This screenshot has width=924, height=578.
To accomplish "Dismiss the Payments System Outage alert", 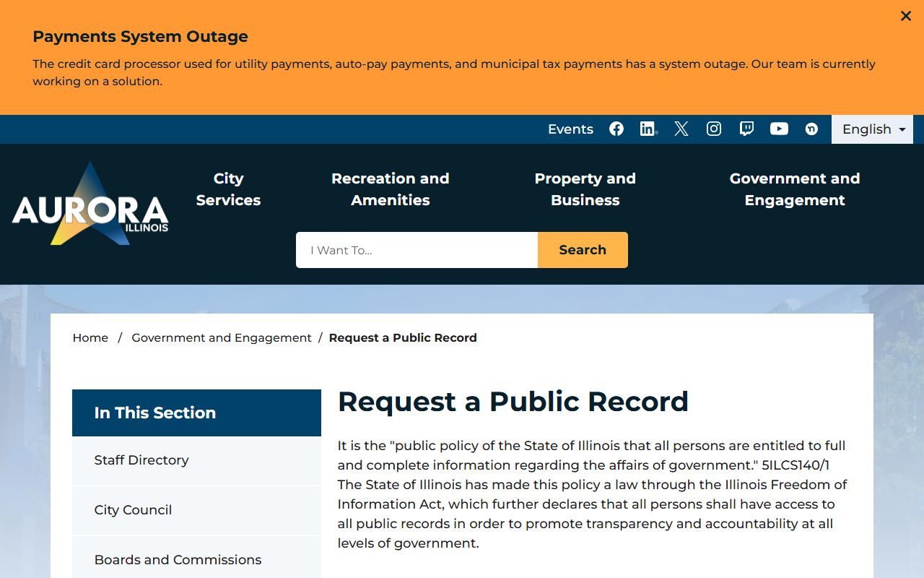I will (905, 16).
